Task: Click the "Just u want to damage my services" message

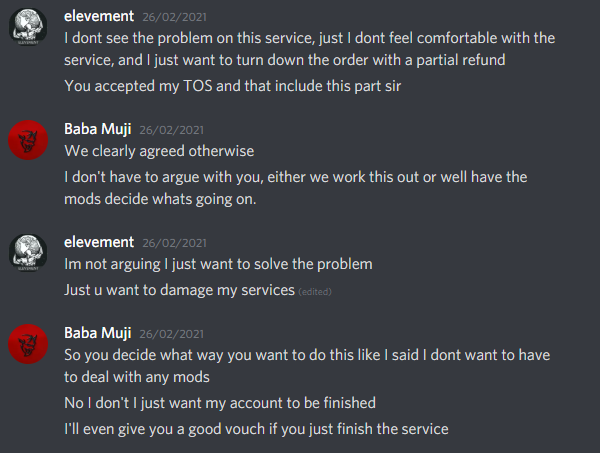Action: [x=179, y=290]
